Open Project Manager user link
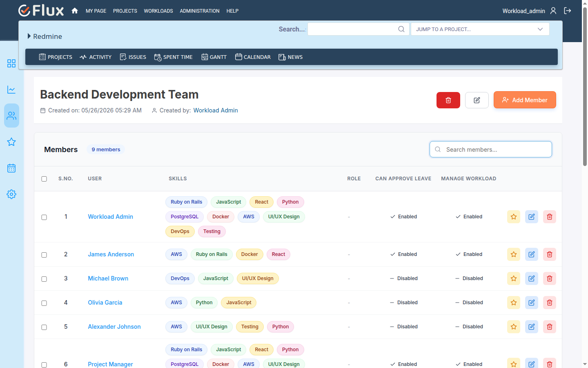Viewport: 588px width, 368px height. pos(110,364)
